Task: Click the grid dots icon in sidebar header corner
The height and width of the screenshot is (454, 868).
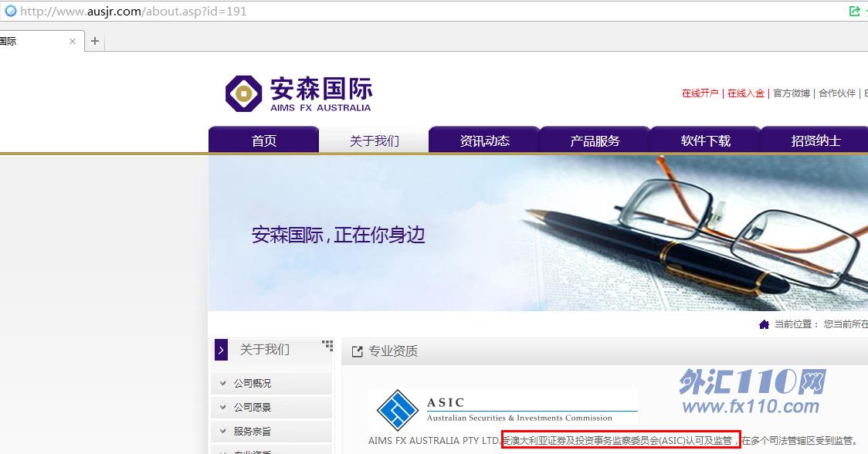Action: pos(327,345)
